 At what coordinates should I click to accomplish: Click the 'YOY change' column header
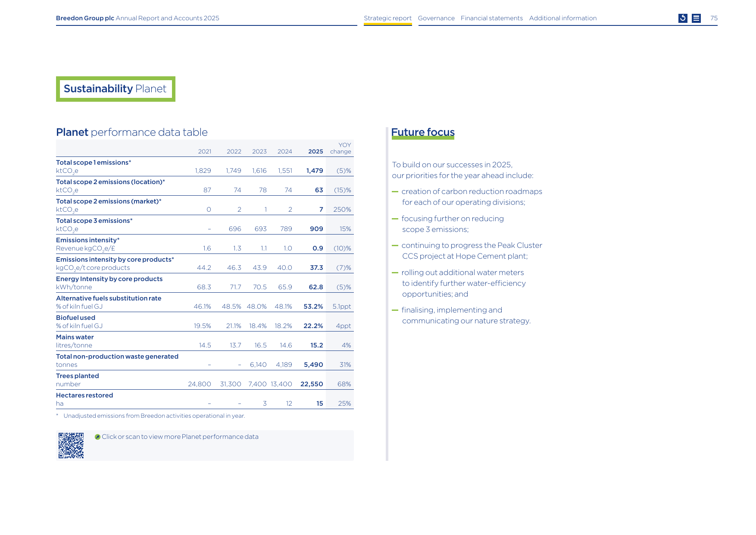(x=341, y=148)
